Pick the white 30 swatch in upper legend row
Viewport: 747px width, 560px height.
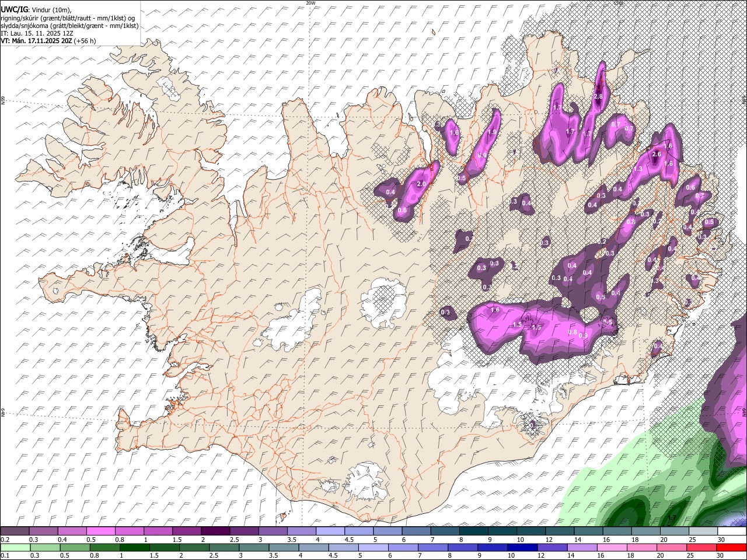coord(732,531)
